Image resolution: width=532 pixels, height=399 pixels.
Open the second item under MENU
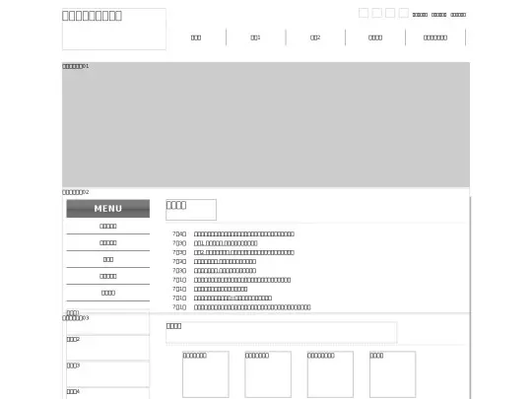[x=108, y=242]
